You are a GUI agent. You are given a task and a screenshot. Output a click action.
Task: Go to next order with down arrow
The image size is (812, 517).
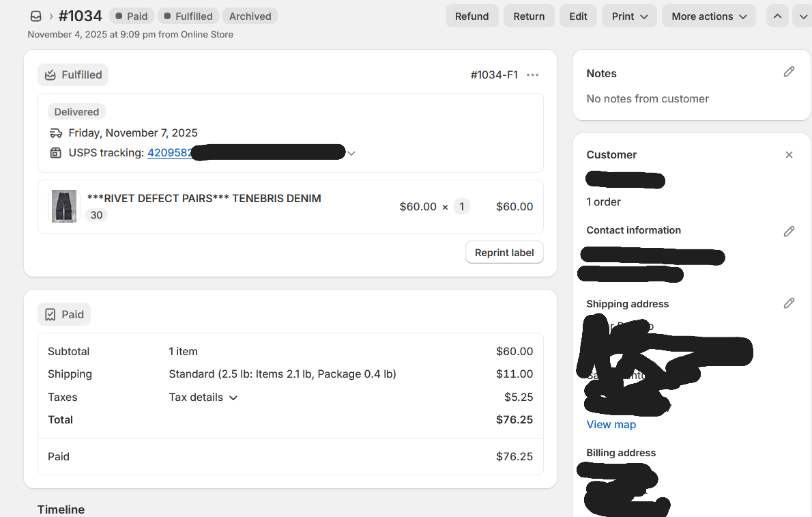point(802,16)
